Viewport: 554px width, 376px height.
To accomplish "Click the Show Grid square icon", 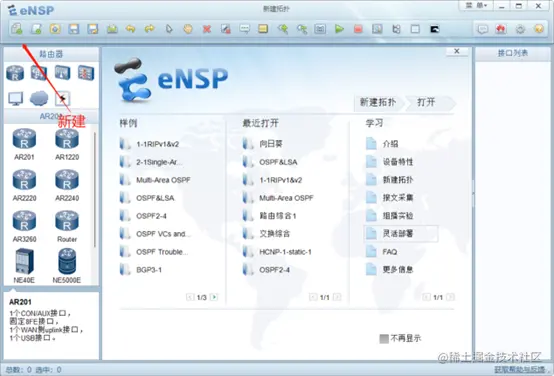I will [x=416, y=29].
